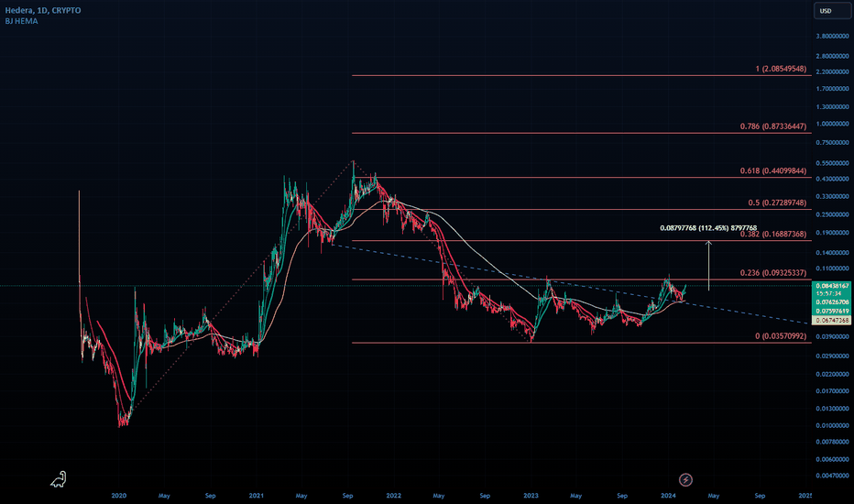
Task: Click the 2020 label on time axis
Action: (x=119, y=496)
